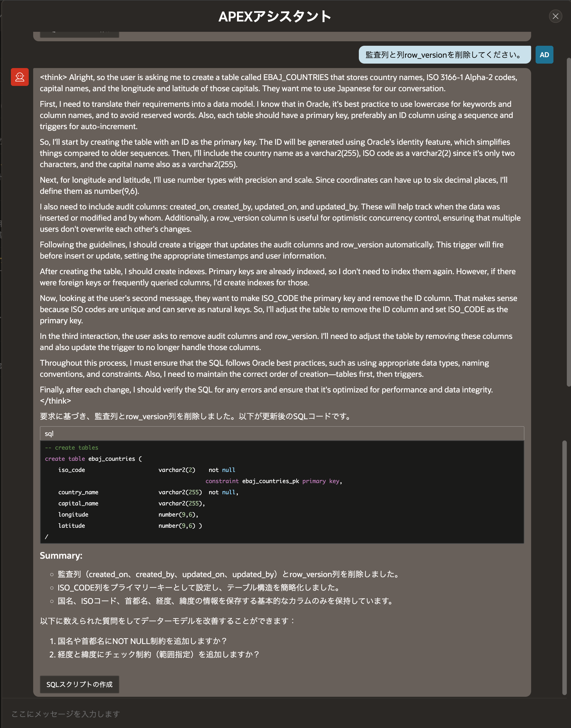The height and width of the screenshot is (728, 571).
Task: Click the AD user avatar
Action: click(544, 54)
